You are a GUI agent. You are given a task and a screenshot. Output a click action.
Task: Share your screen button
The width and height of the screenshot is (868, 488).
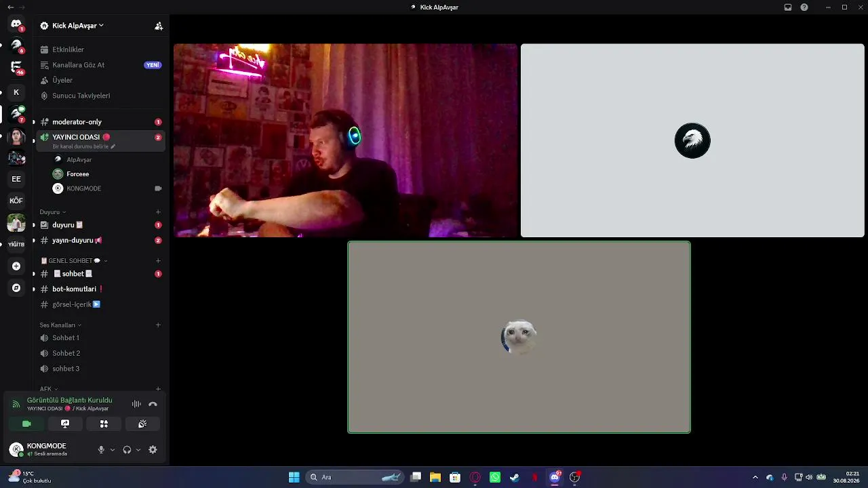tap(65, 424)
